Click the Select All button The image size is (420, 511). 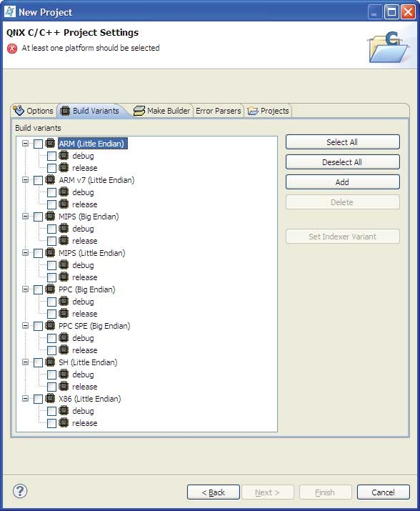click(342, 142)
